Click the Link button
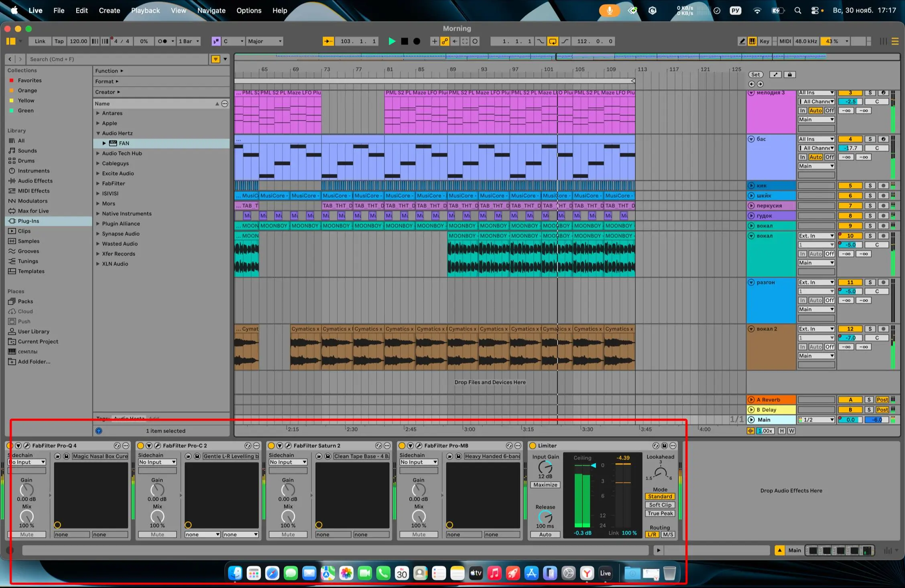This screenshot has height=588, width=905. point(40,41)
